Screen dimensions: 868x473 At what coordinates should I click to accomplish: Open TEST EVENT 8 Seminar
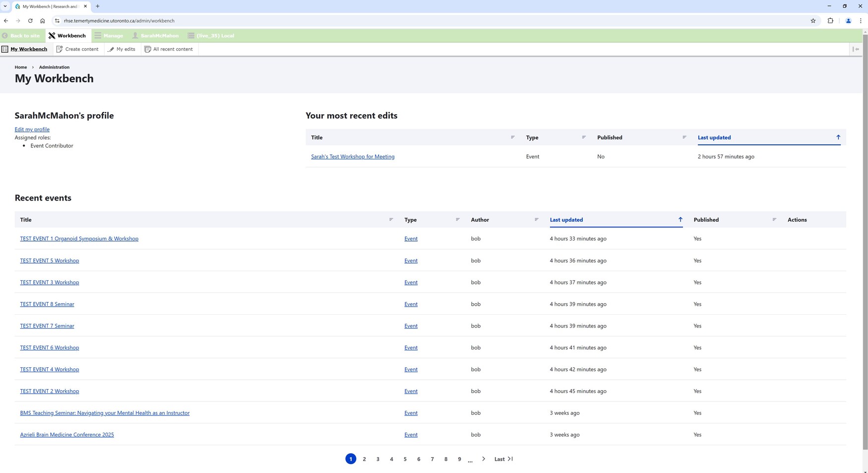coord(47,304)
